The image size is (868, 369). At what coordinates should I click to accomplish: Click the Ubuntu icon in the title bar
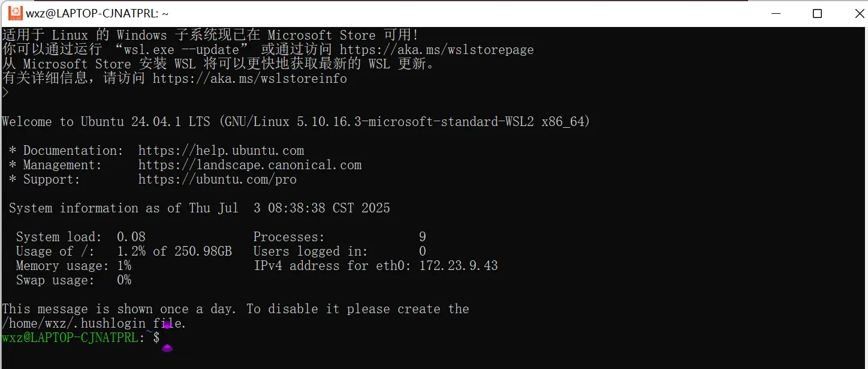coord(16,13)
